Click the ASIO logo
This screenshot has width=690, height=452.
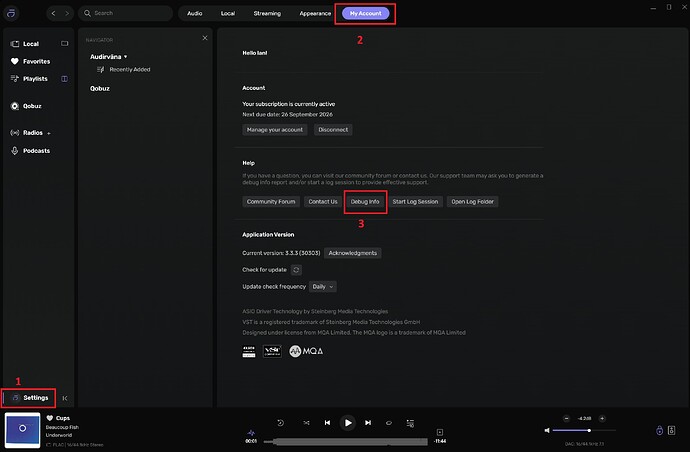click(x=249, y=351)
